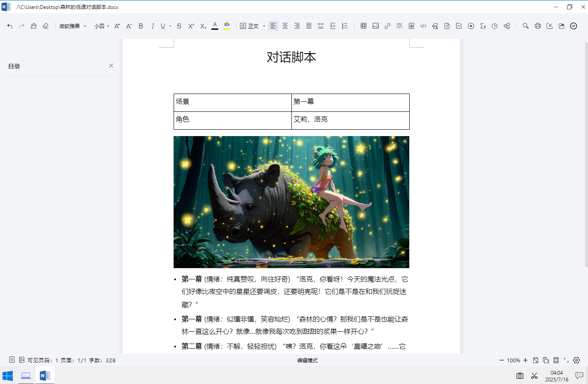Click the 100% zoom level

514,360
